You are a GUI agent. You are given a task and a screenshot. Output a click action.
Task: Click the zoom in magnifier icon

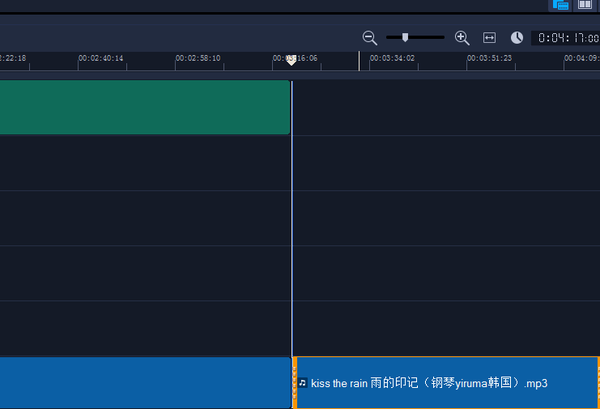(462, 38)
